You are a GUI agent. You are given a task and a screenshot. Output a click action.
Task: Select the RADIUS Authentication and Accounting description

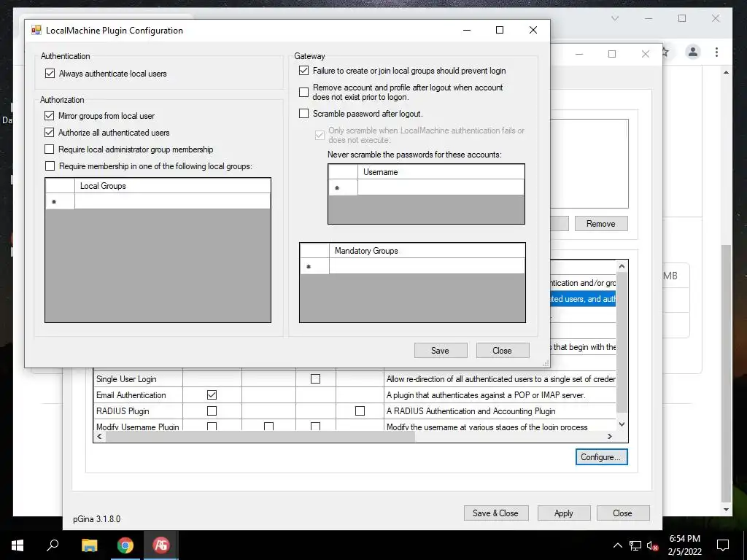coord(471,411)
